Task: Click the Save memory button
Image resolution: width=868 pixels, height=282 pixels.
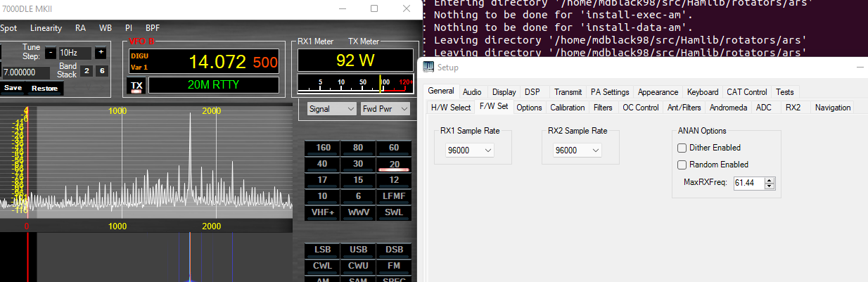Action: point(13,89)
